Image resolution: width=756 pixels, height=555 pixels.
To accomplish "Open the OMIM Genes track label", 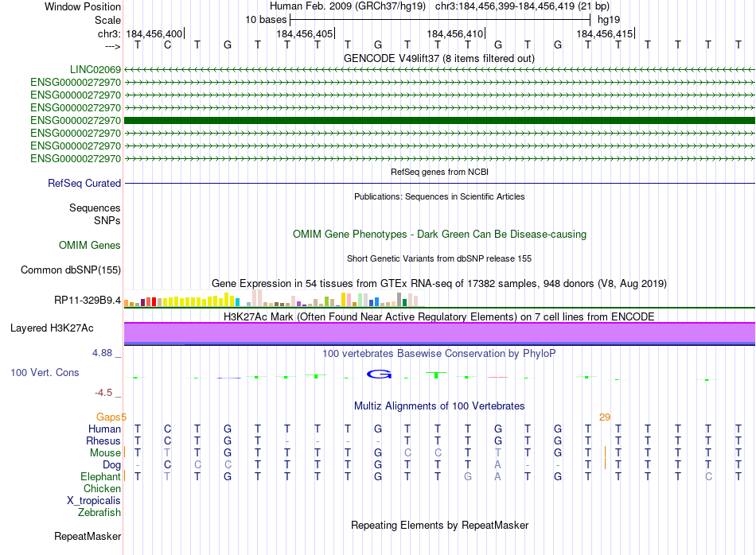I will tap(90, 245).
